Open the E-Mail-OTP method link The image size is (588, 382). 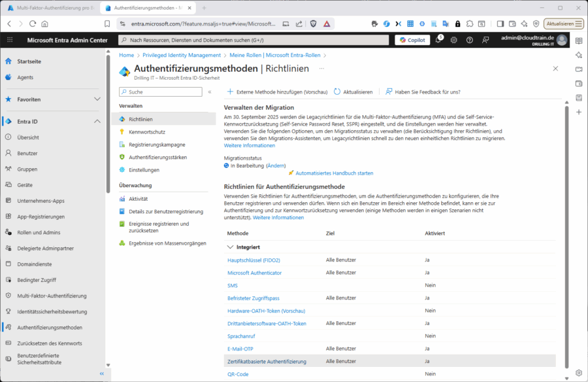pos(240,349)
